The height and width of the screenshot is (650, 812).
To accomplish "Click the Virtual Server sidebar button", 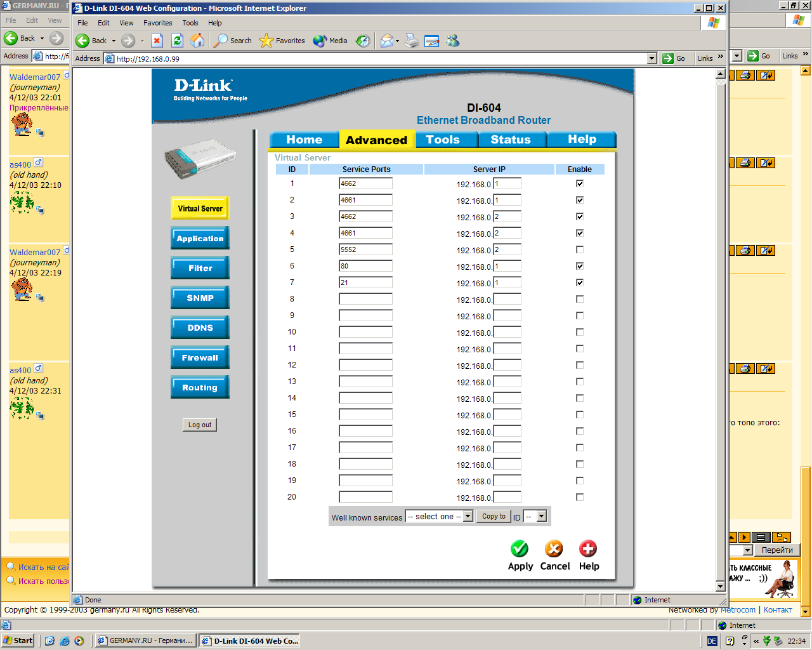I will pyautogui.click(x=200, y=208).
